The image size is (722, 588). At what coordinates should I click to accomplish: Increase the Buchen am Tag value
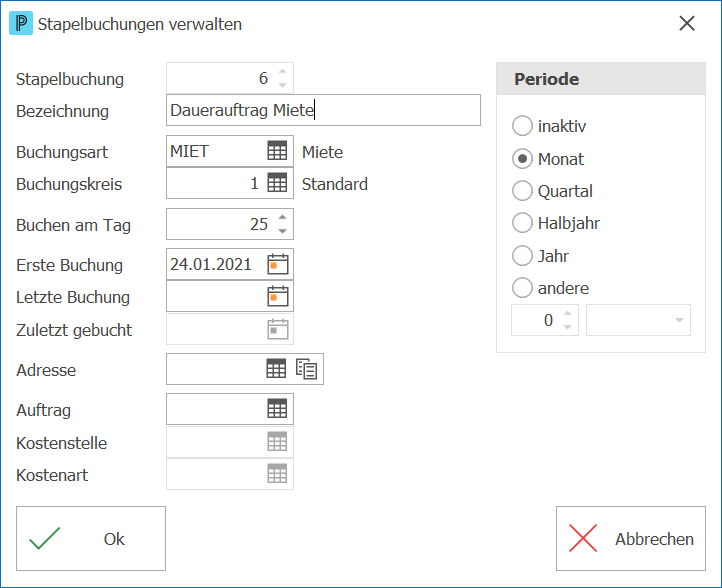(283, 217)
